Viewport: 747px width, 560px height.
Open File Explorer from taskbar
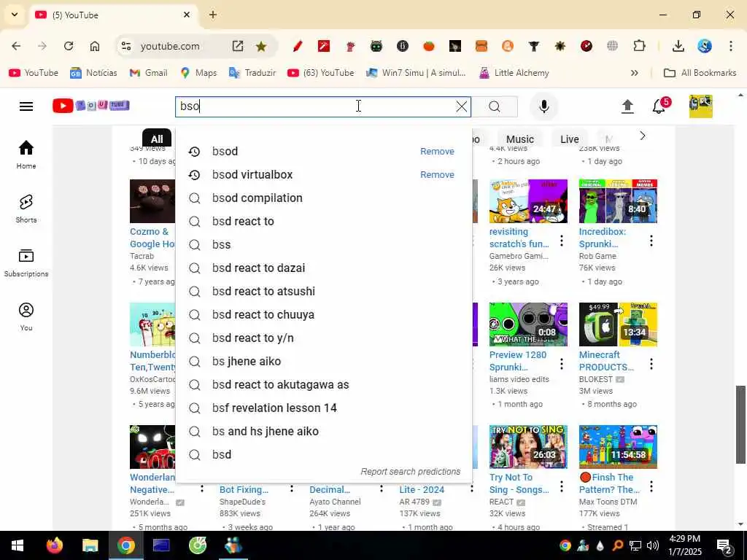click(90, 545)
